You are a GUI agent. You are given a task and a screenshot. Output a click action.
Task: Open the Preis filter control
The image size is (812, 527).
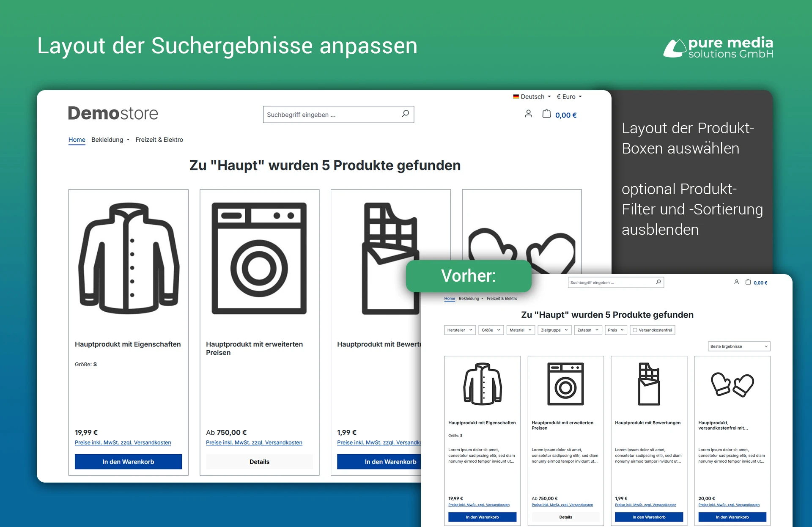615,330
